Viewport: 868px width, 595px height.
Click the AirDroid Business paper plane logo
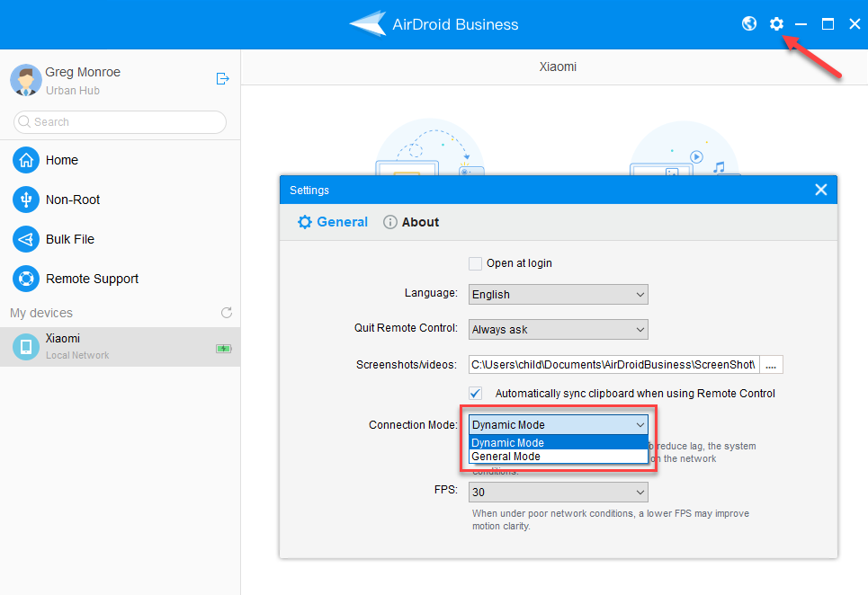[368, 23]
